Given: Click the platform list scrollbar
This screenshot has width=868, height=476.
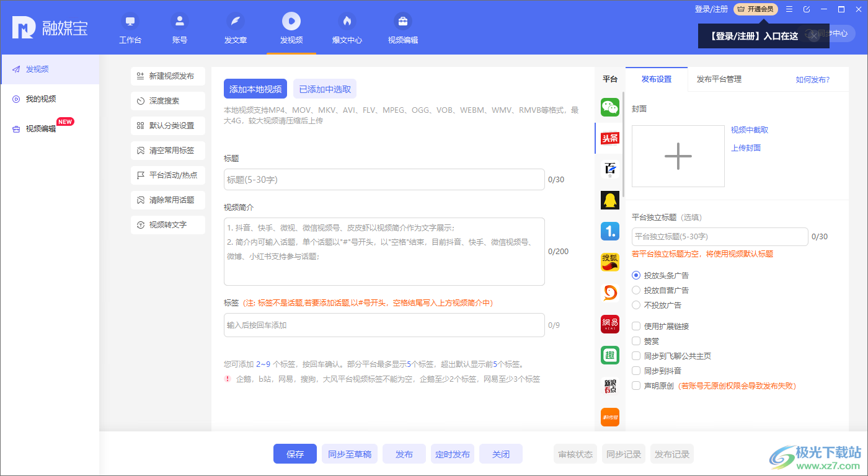Looking at the screenshot, I should [623, 144].
